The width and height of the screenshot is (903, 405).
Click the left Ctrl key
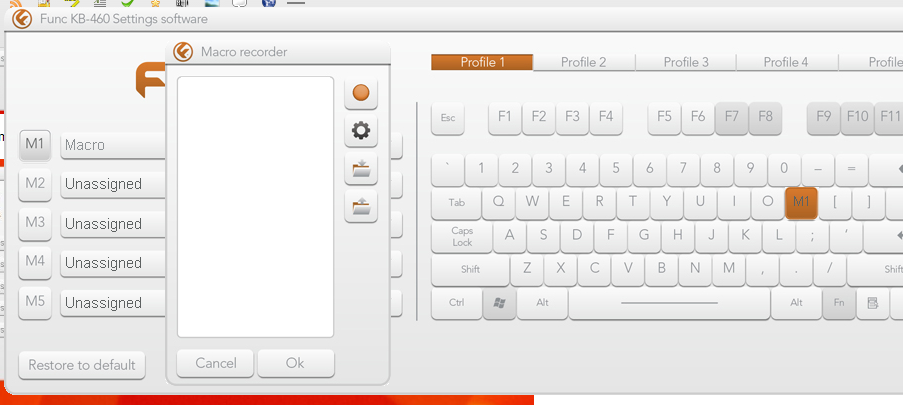(x=457, y=303)
